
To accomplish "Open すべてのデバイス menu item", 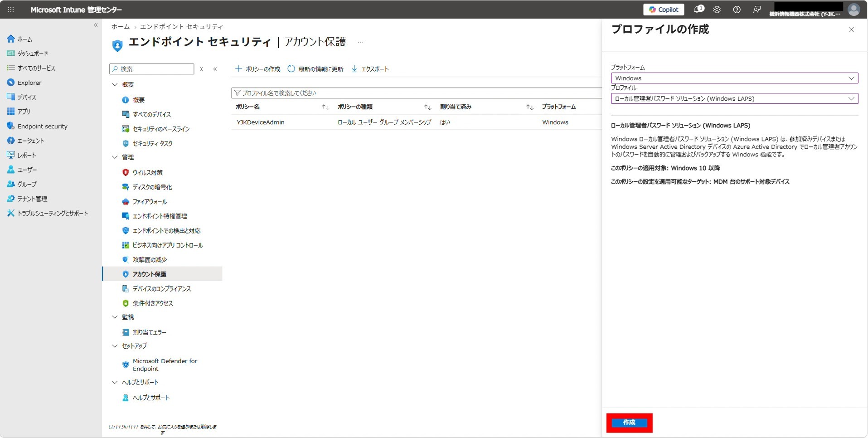I will pos(151,114).
